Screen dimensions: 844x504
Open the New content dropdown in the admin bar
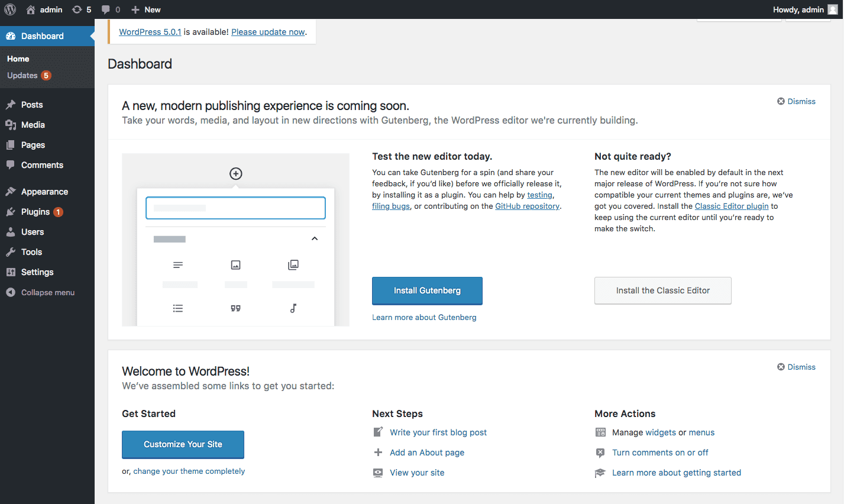click(145, 9)
